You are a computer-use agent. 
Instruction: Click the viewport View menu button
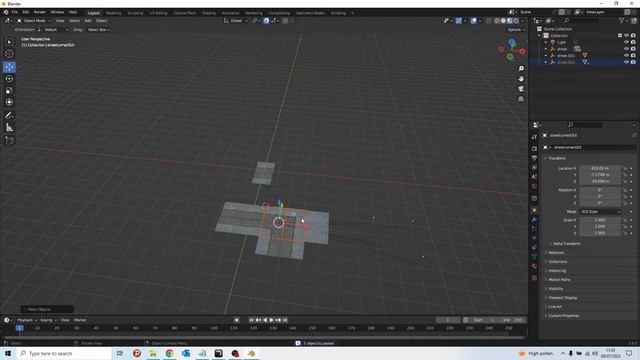[60, 20]
